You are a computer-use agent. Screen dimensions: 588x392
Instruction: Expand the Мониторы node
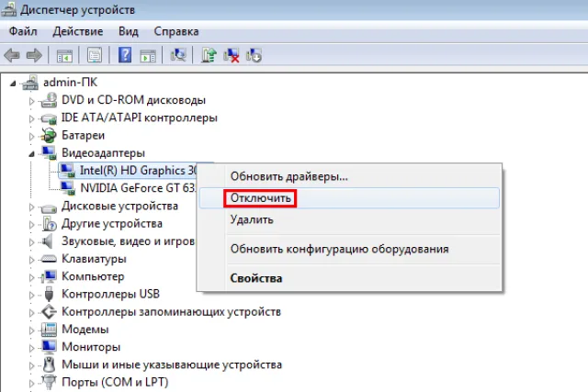click(x=31, y=348)
